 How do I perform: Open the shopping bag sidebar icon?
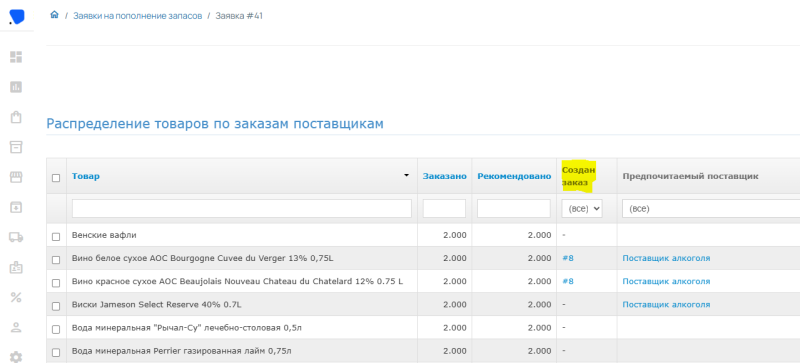(x=16, y=117)
